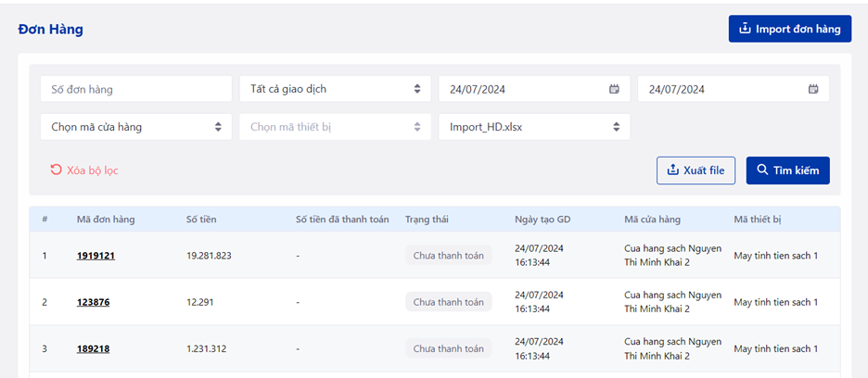Expand the Import_HD.xlsx file dropdown
Image resolution: width=868 pixels, height=378 pixels.
tap(534, 127)
